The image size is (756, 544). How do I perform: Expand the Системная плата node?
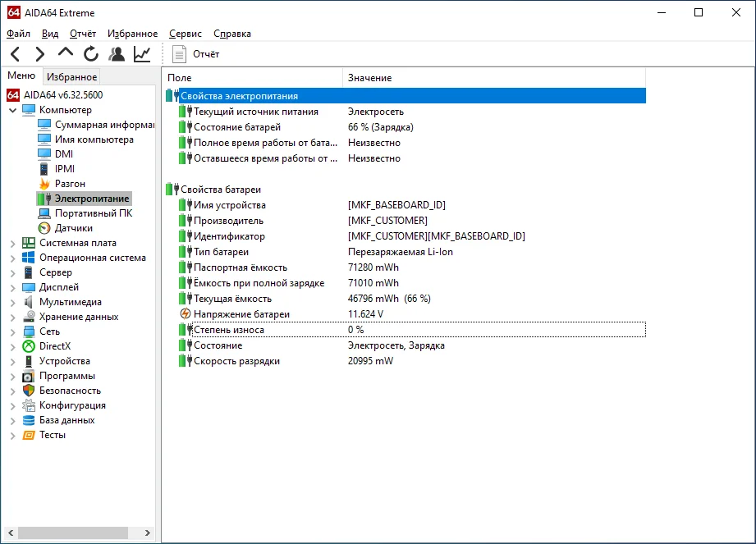12,244
